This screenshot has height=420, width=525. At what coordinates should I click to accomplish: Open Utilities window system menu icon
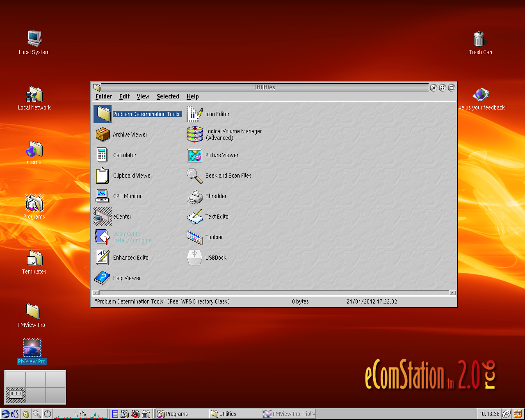[97, 87]
